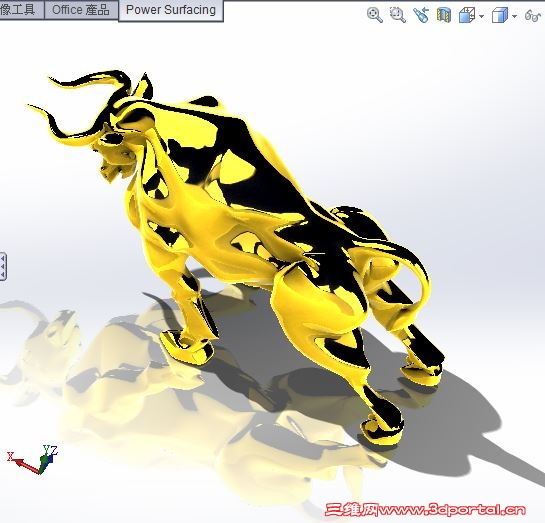The width and height of the screenshot is (545, 523).
Task: Switch to the Power Surfacing tab
Action: coord(171,10)
